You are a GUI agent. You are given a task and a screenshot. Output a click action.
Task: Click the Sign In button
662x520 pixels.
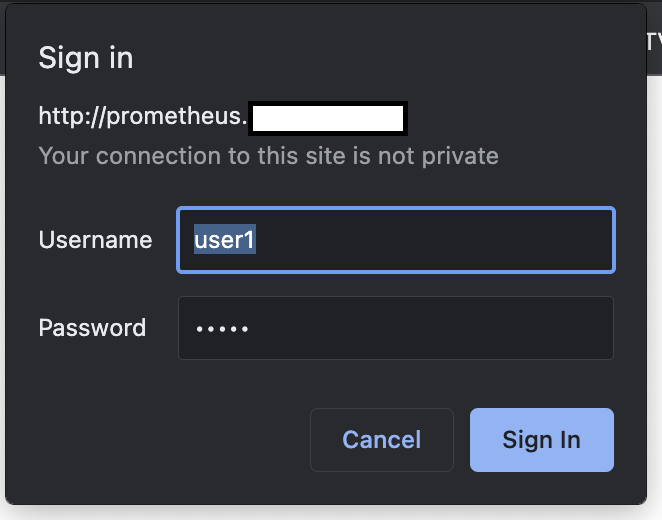pos(541,440)
